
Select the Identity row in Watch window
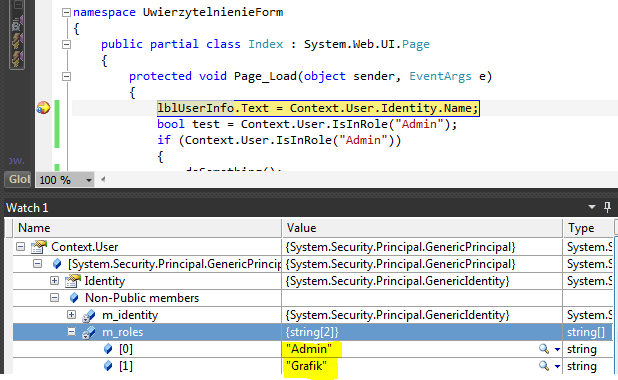click(313, 281)
